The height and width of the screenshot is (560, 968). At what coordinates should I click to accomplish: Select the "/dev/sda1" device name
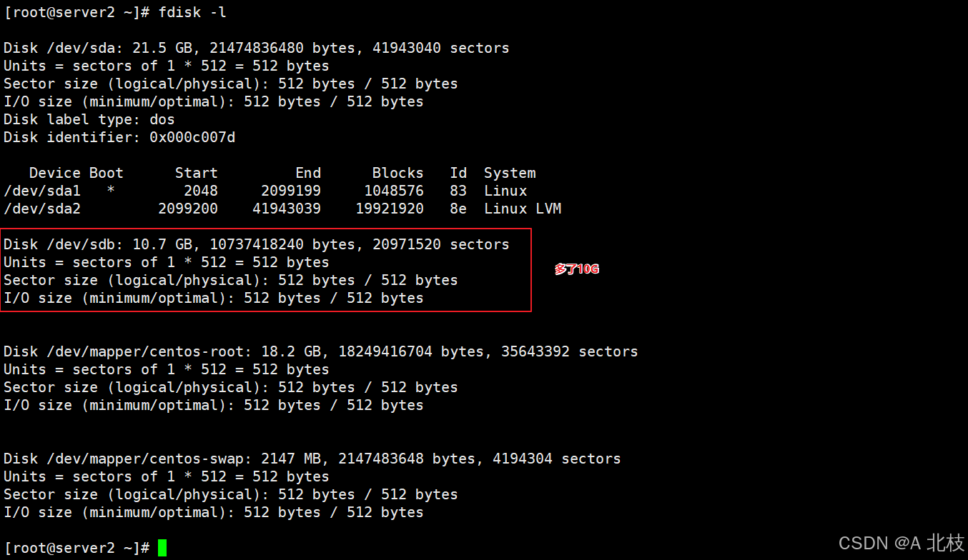coord(42,191)
